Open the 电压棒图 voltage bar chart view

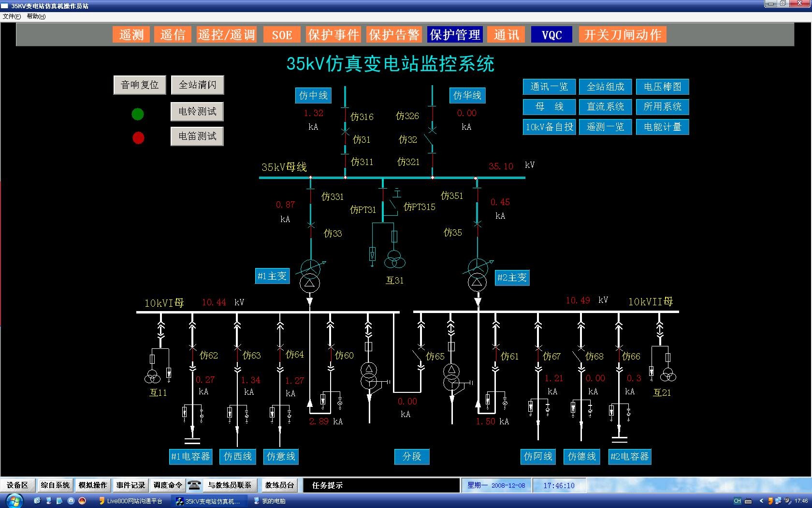pos(662,87)
